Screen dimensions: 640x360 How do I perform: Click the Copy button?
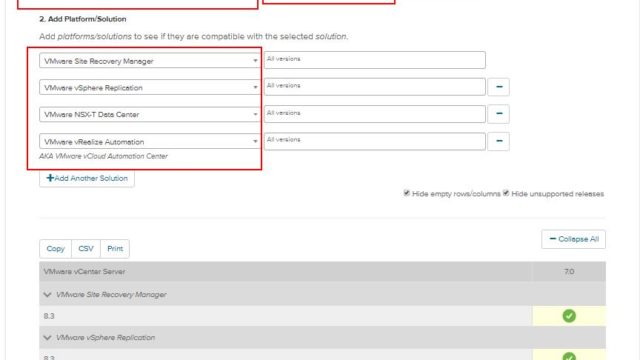coord(56,249)
